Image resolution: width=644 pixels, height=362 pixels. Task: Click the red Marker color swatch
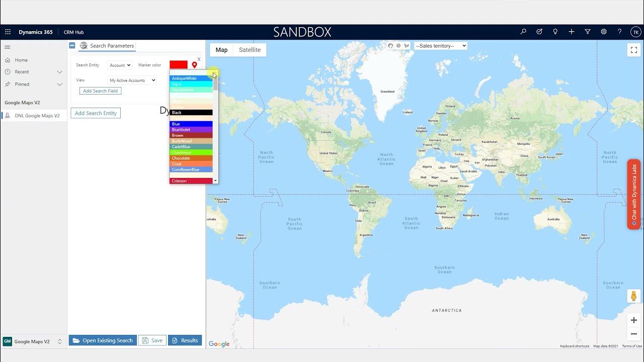tap(179, 65)
